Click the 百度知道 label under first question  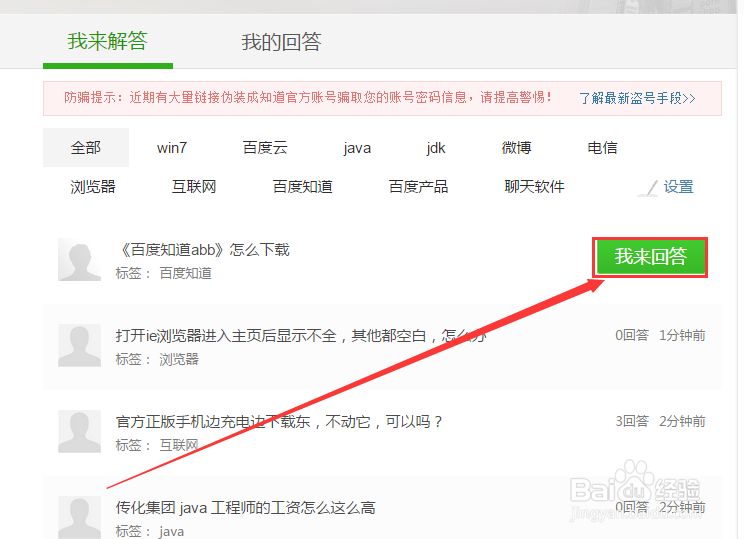pyautogui.click(x=186, y=273)
